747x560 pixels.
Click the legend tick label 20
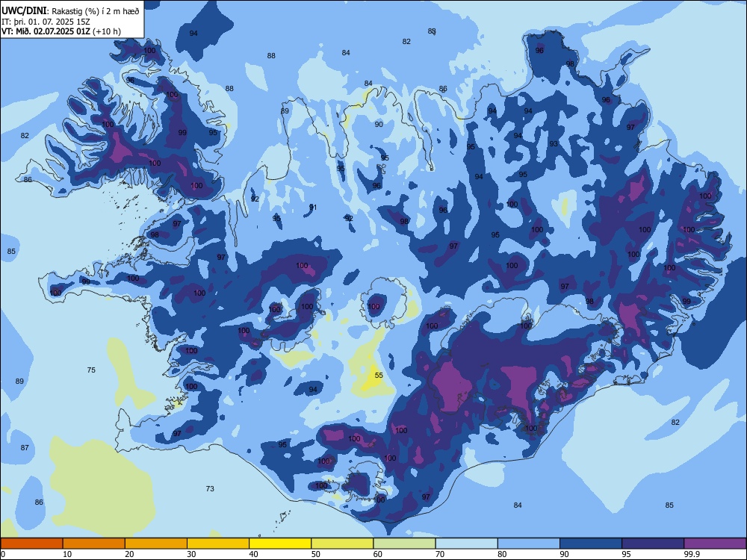click(x=129, y=554)
